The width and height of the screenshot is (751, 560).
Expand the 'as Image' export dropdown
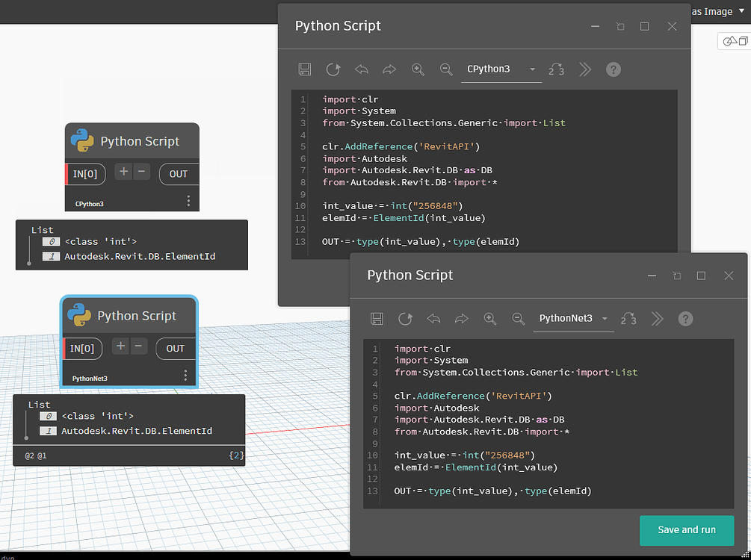click(x=741, y=11)
